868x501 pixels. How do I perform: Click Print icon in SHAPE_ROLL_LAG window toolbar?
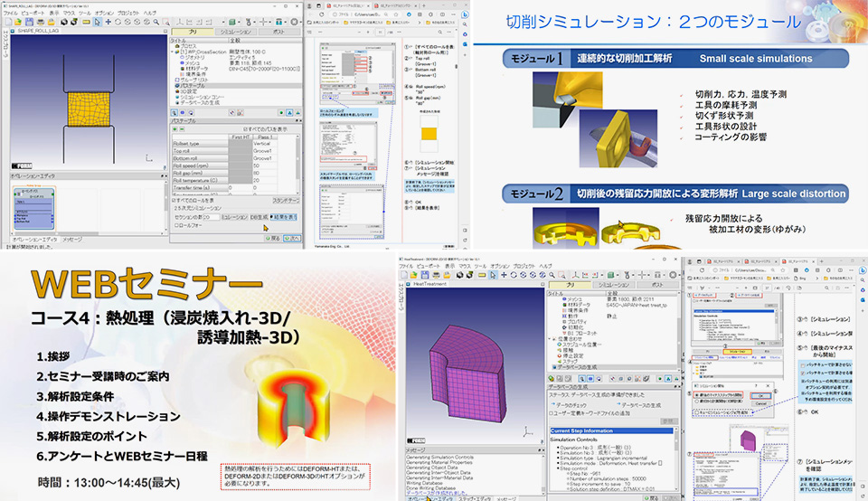[x=41, y=22]
